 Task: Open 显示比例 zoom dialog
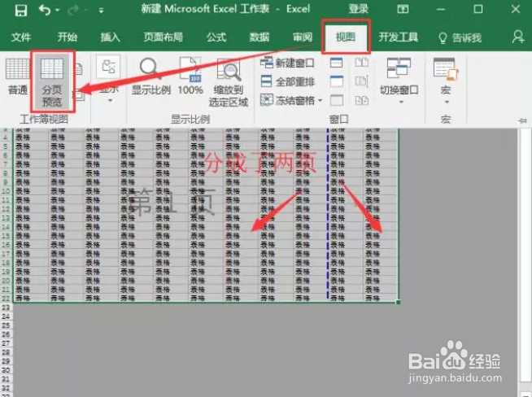(150, 76)
